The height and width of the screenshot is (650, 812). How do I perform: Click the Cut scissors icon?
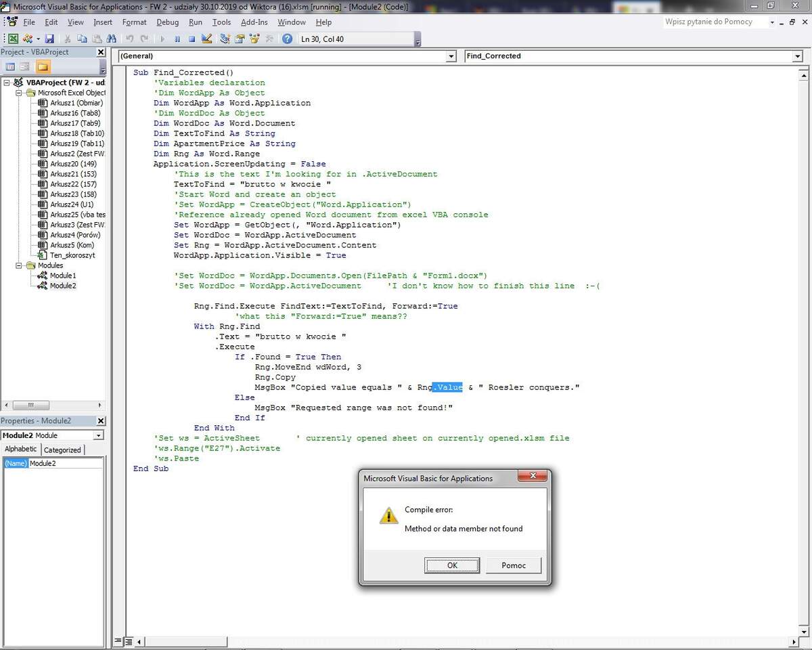tap(67, 39)
